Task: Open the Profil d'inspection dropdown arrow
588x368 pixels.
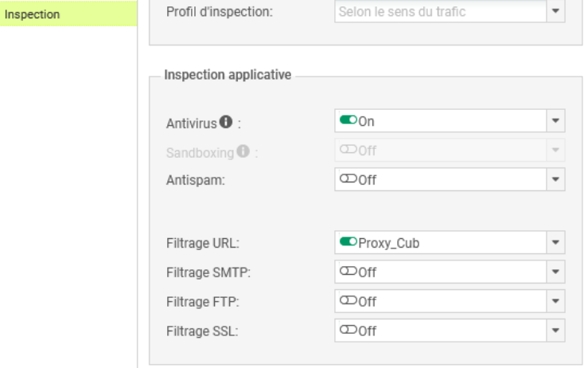Action: coord(556,13)
